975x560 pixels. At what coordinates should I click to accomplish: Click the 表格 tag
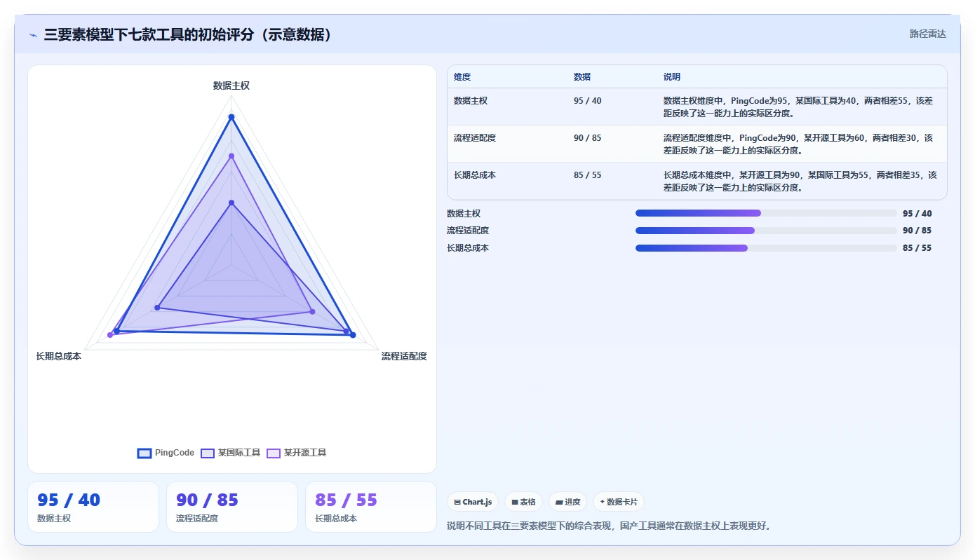point(523,502)
